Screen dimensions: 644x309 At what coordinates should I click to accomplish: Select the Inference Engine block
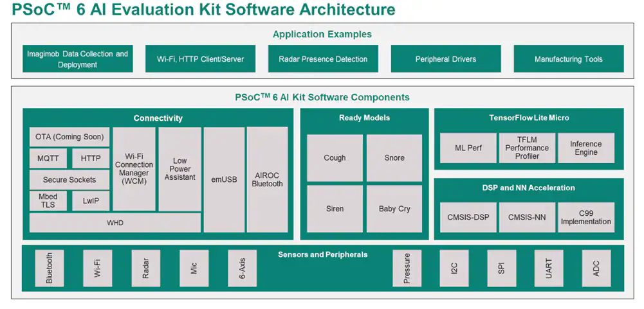click(x=586, y=148)
